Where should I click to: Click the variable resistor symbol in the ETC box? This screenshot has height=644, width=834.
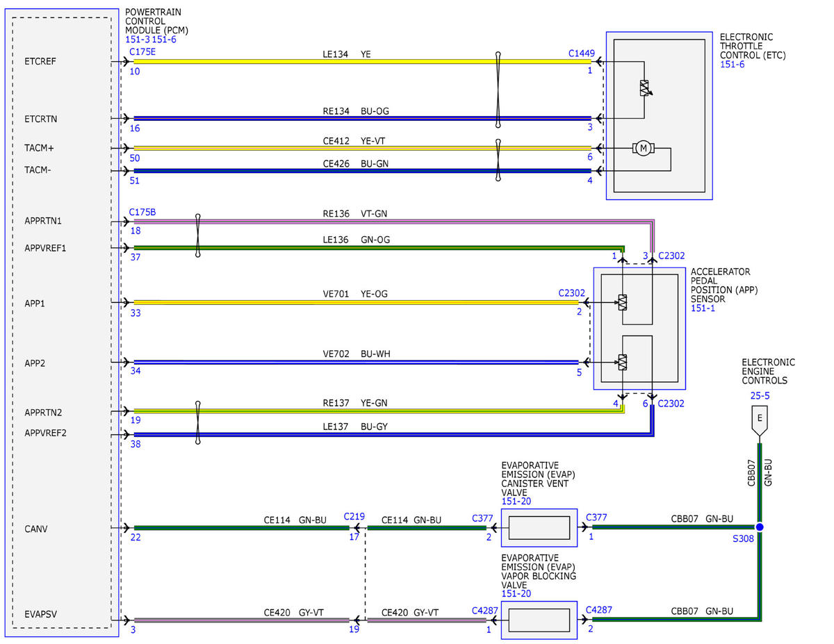[x=644, y=89]
